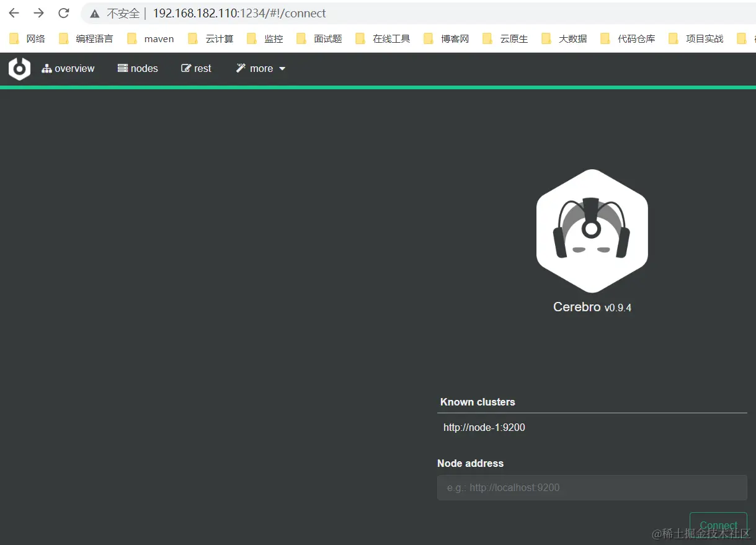Open the 博客网 bookmark folder

[447, 38]
